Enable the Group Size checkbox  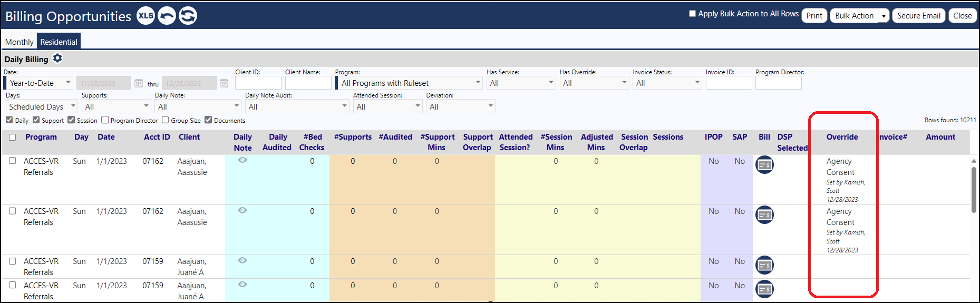[x=166, y=120]
